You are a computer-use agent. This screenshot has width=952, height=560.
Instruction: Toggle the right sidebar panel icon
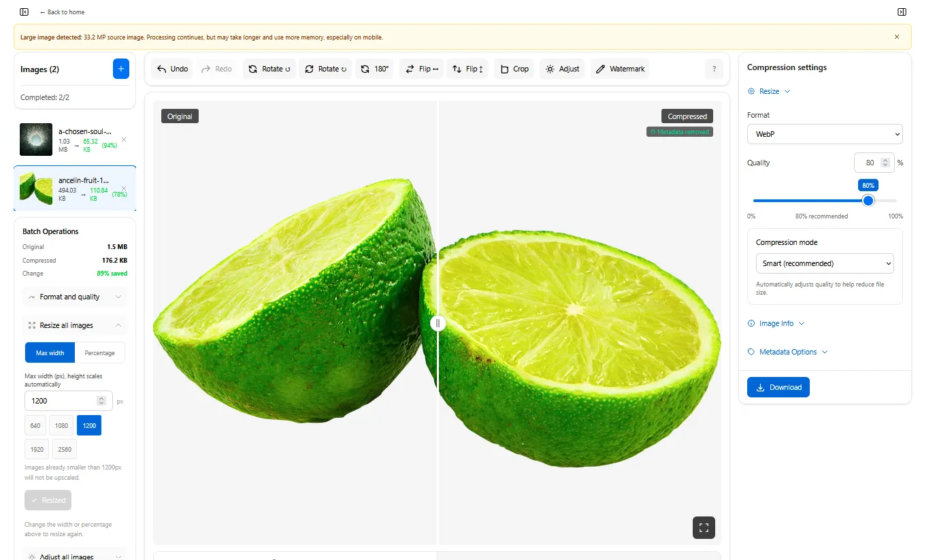[902, 12]
